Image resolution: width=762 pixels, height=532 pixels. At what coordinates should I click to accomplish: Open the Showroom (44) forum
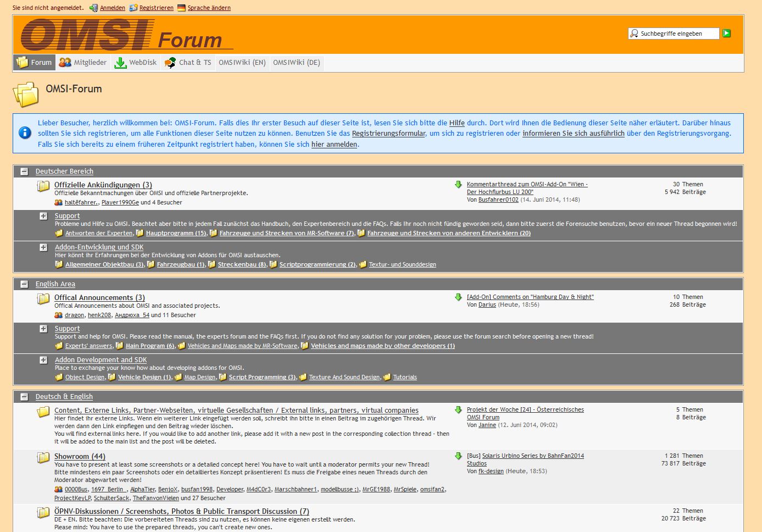(x=80, y=457)
